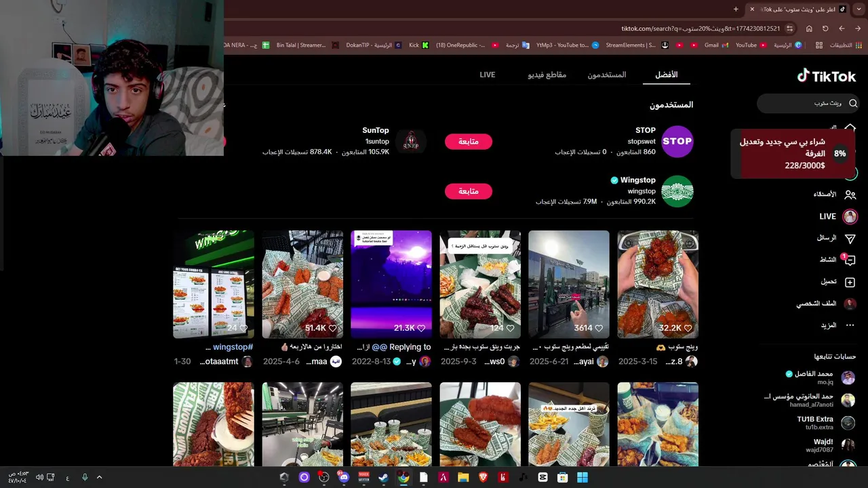This screenshot has height=488, width=868.
Task: Click the search magnifier icon in TikTok sidebar
Action: point(853,104)
